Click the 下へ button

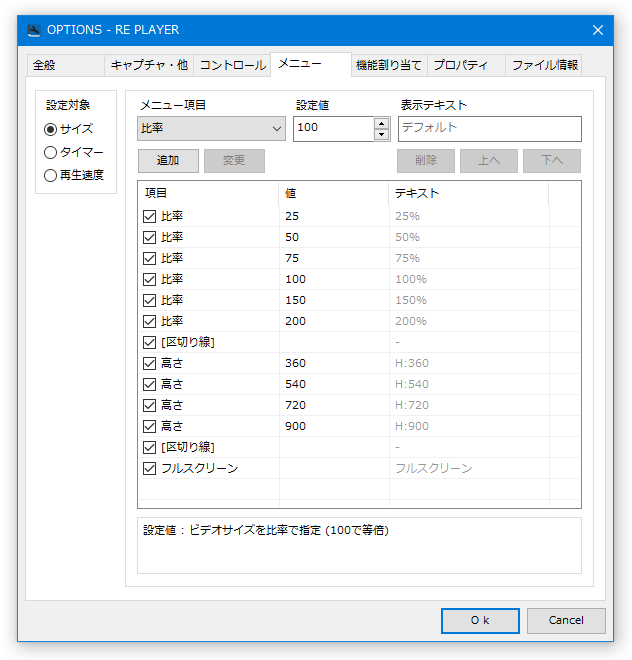(552, 161)
